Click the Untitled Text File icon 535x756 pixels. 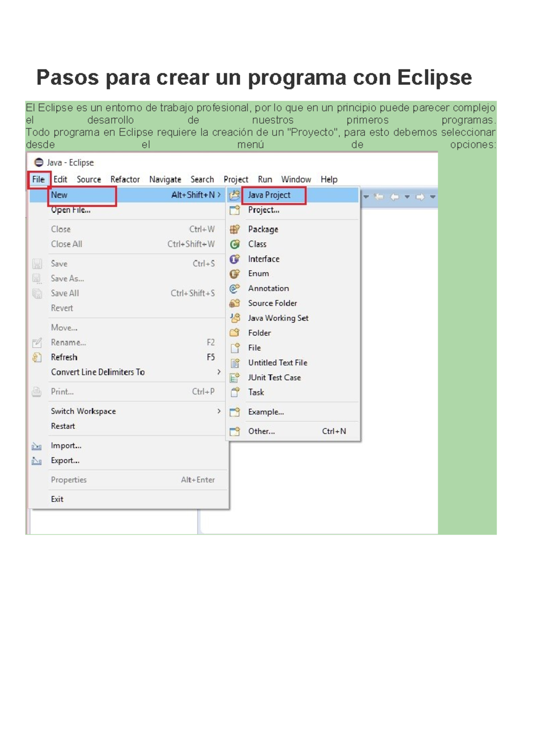(x=235, y=363)
